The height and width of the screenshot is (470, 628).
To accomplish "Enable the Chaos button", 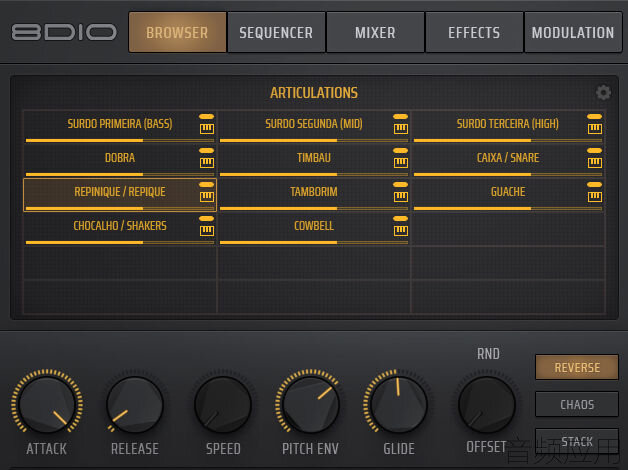I will coord(577,404).
